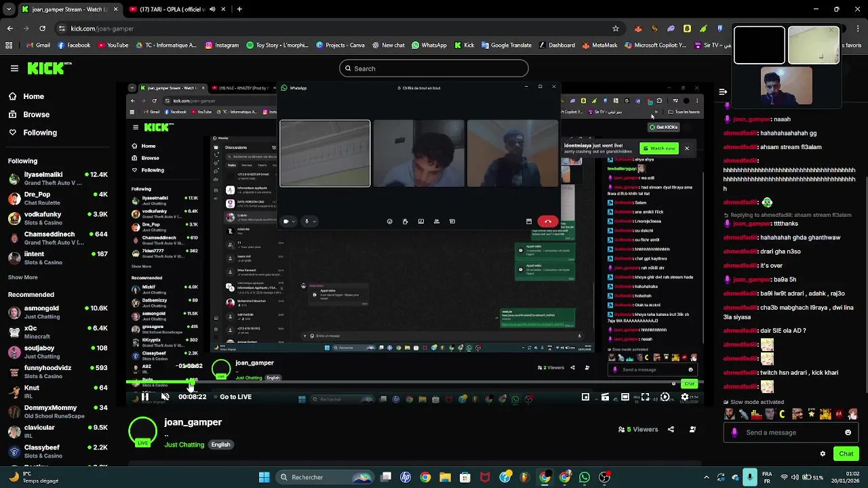This screenshot has width=868, height=488.
Task: Collapse the chat panel
Action: tap(723, 91)
